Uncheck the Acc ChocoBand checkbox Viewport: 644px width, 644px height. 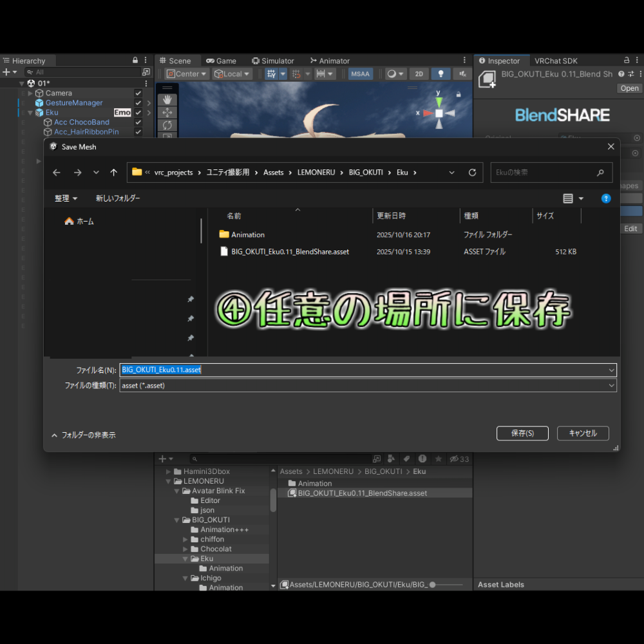(138, 122)
